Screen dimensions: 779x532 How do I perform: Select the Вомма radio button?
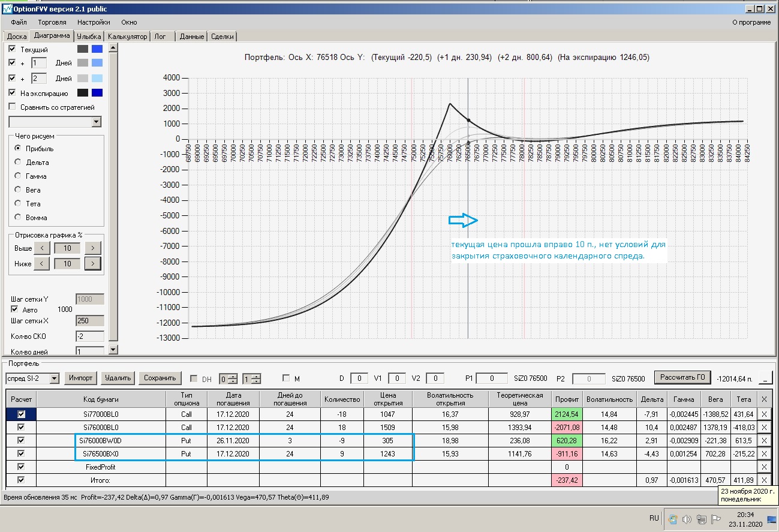click(18, 217)
